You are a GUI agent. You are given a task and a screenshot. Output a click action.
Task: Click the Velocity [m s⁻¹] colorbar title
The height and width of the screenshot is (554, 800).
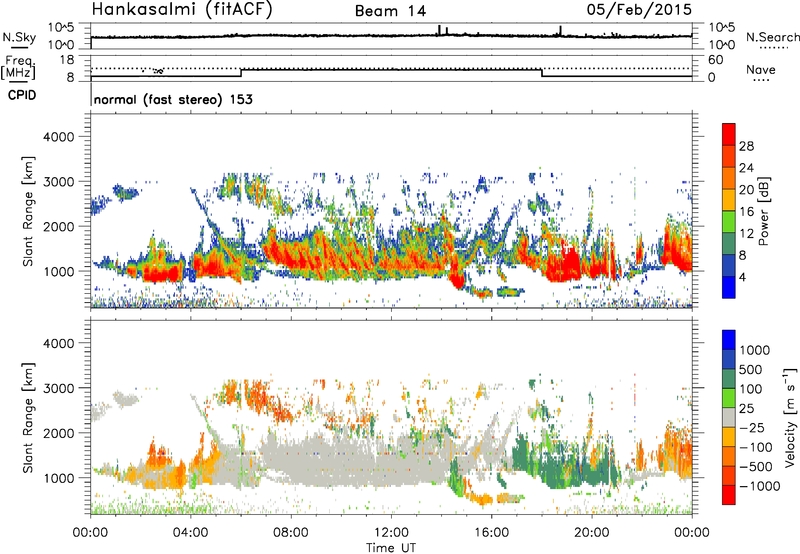pyautogui.click(x=790, y=417)
